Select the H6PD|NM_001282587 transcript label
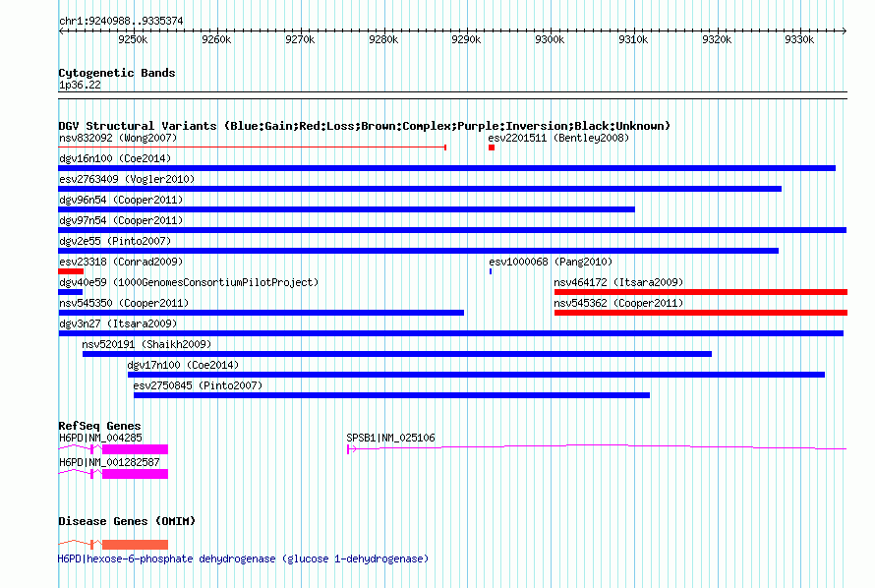 [x=109, y=462]
